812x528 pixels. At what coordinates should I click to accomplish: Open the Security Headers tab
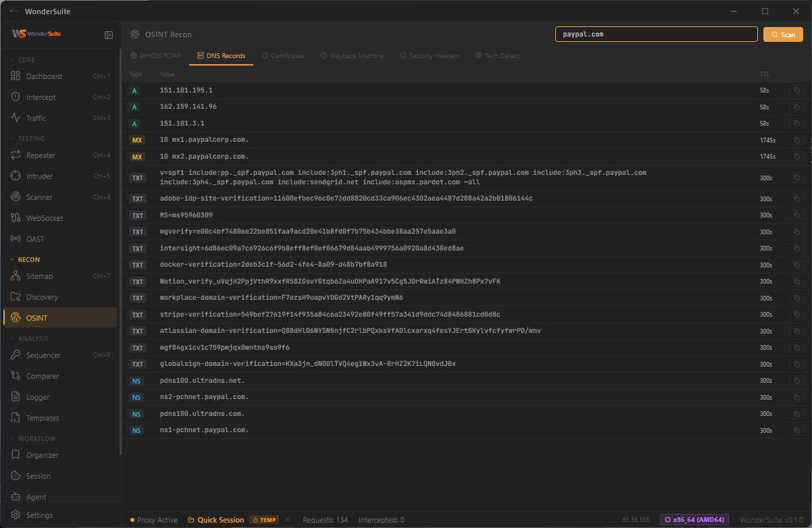pyautogui.click(x=430, y=56)
